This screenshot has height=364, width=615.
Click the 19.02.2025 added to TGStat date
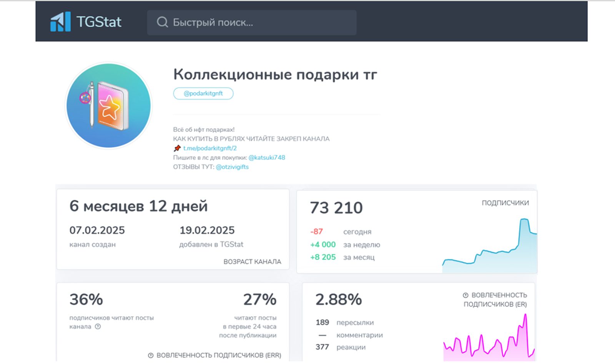click(207, 230)
